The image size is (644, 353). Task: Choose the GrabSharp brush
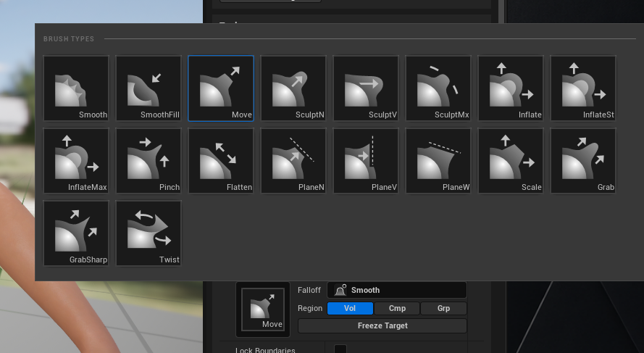pos(76,233)
